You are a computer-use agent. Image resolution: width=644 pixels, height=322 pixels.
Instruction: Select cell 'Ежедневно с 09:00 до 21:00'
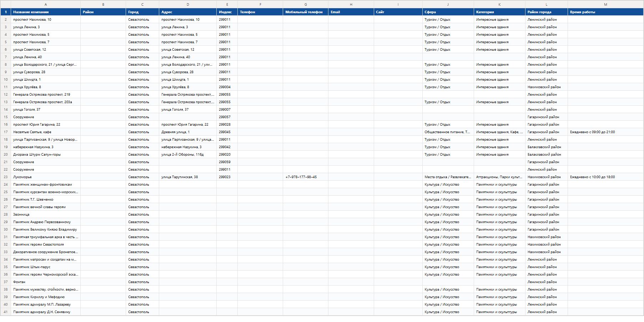tap(605, 132)
